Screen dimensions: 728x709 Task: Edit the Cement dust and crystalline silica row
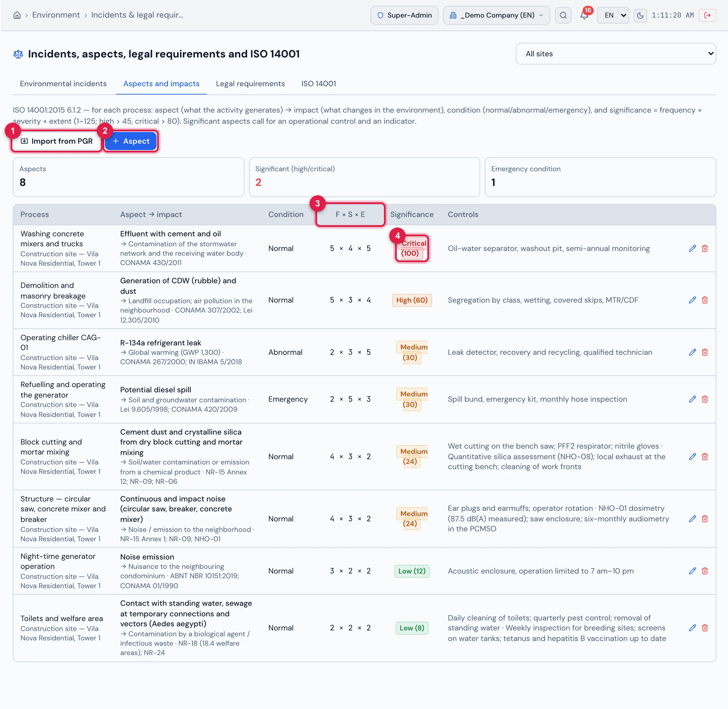(692, 457)
